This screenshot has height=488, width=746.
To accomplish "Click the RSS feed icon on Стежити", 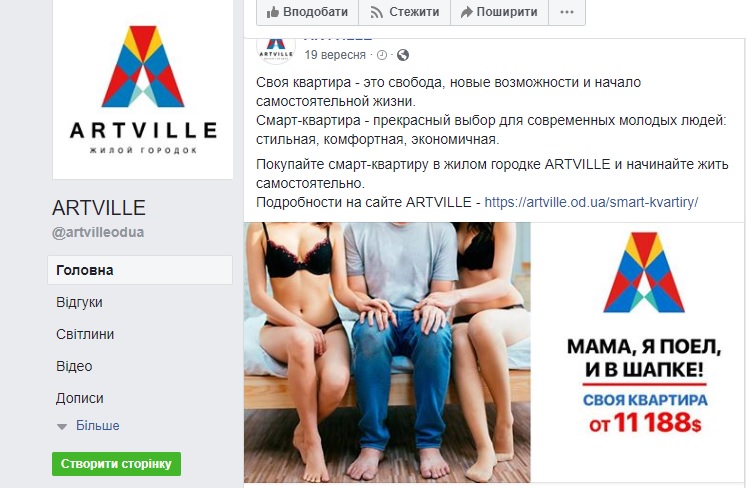I will pos(376,12).
